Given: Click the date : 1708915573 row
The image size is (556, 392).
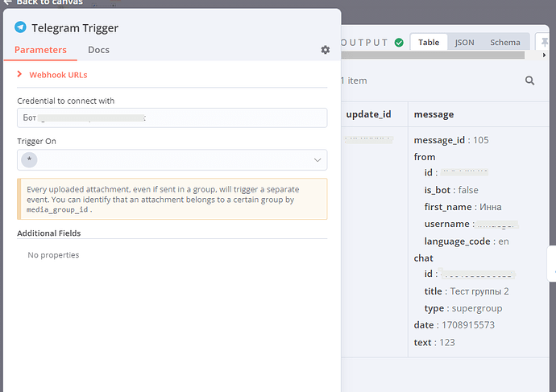Looking at the screenshot, I should [x=454, y=325].
